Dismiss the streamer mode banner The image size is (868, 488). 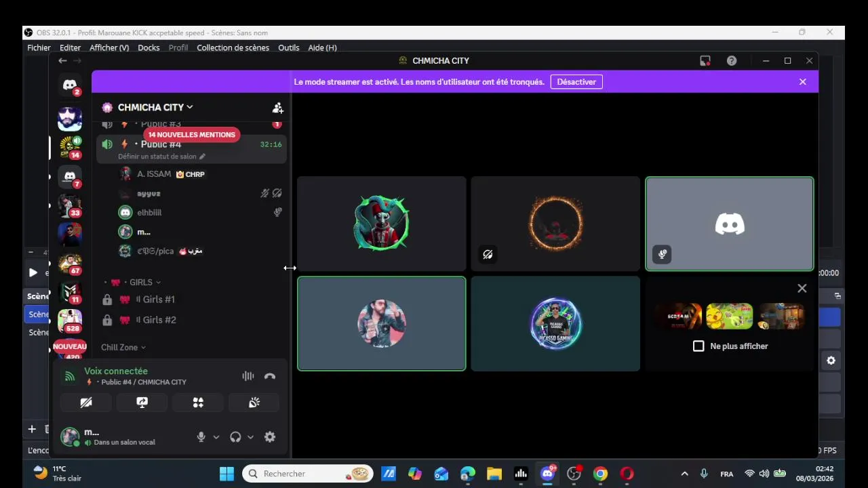(x=803, y=82)
